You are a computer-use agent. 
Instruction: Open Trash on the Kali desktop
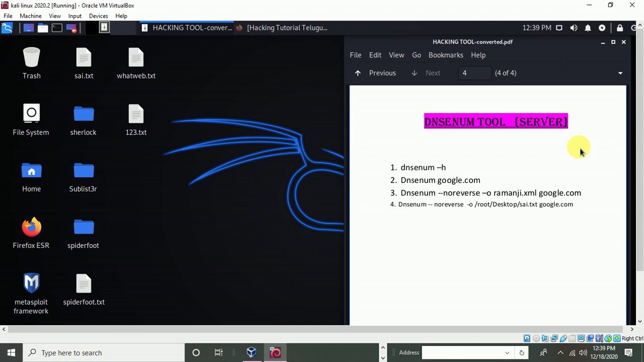click(x=31, y=63)
